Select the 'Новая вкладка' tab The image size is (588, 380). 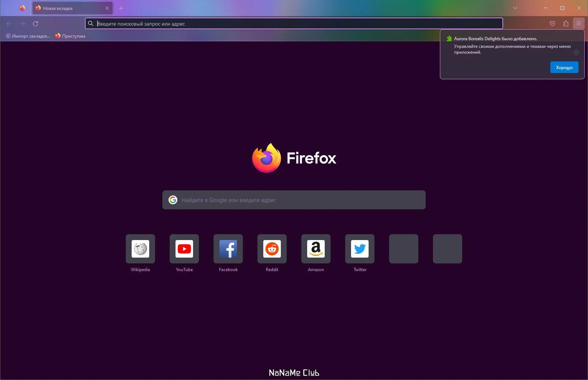(72, 8)
